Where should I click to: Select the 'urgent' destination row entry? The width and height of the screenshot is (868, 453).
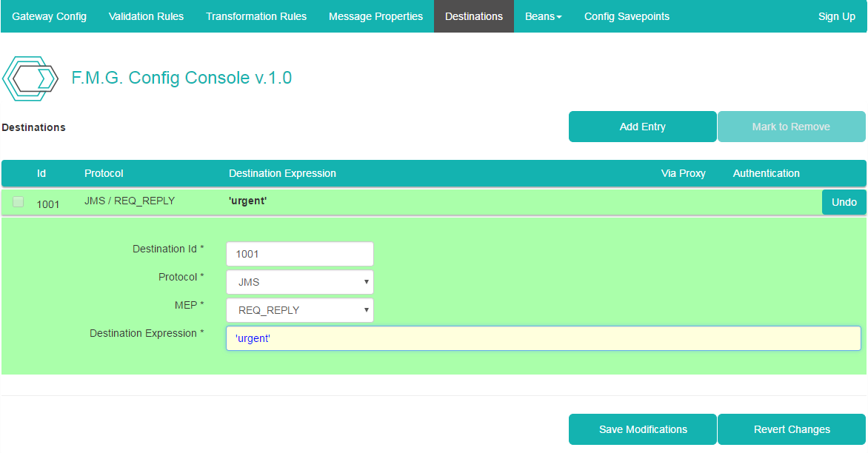pyautogui.click(x=248, y=201)
